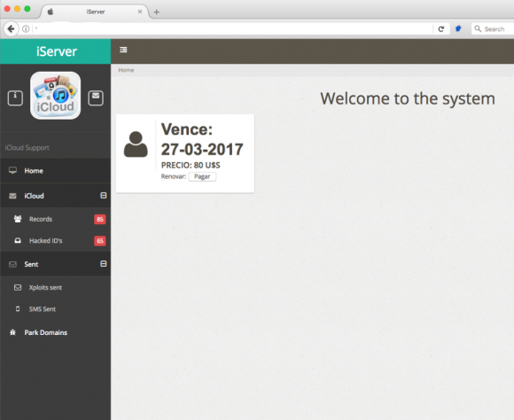
Task: Open a new browser tab
Action: coord(157,12)
